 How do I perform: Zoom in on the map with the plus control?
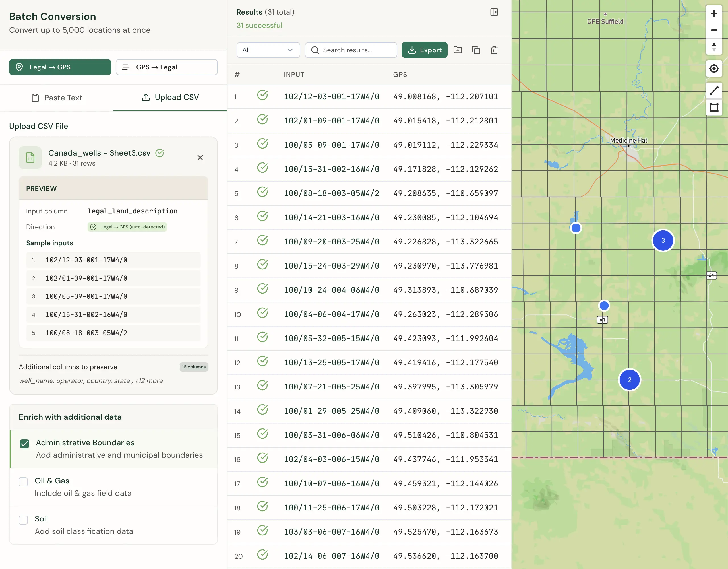714,13
